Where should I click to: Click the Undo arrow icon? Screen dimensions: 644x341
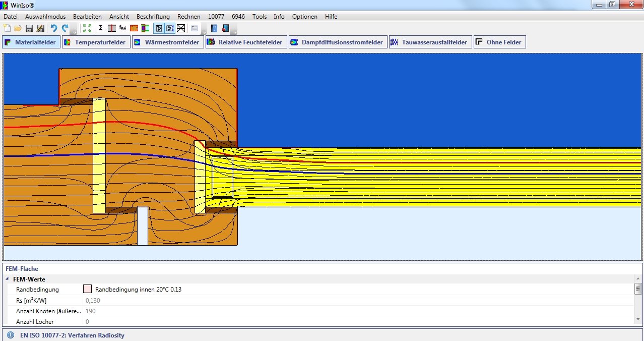tap(54, 28)
